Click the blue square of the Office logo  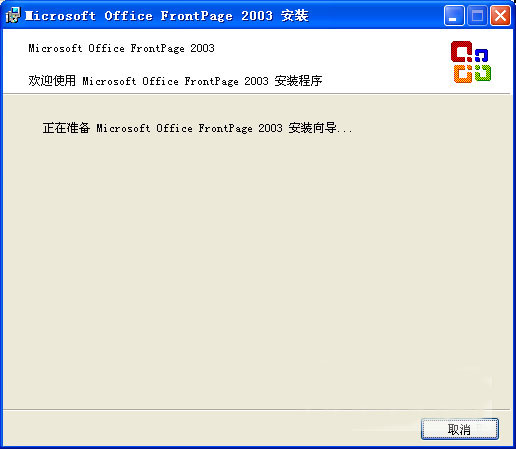point(481,55)
